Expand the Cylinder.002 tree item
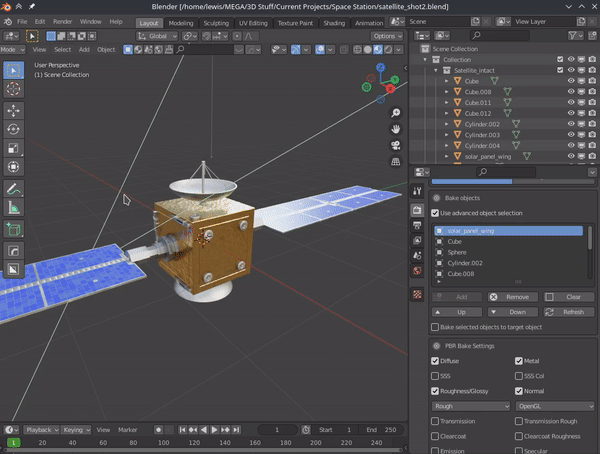Screen dimensions: 600x454 (447, 124)
